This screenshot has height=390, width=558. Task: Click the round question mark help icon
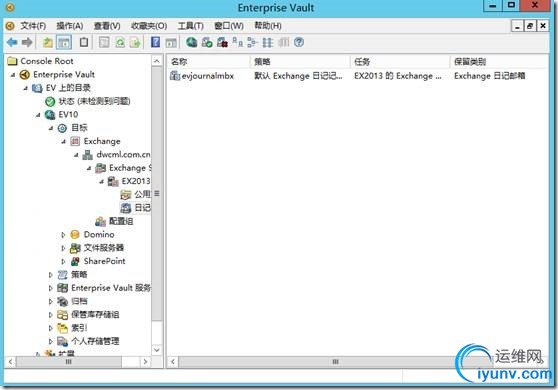click(299, 42)
